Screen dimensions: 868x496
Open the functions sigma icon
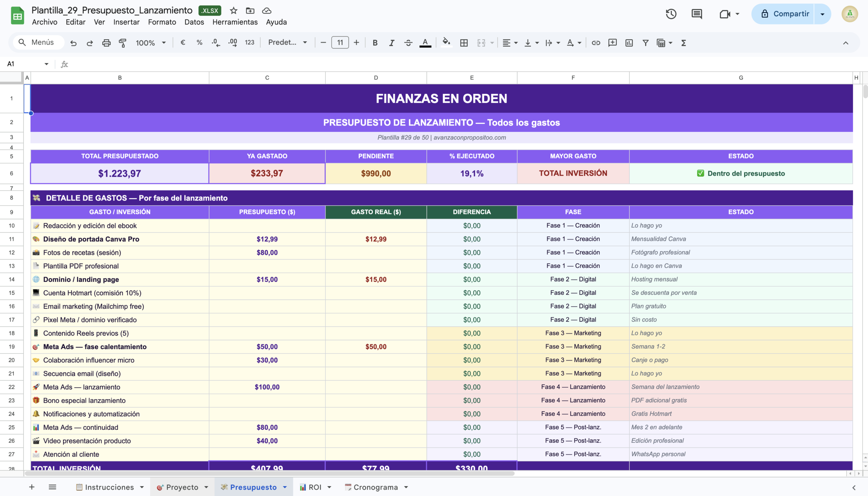coord(683,43)
